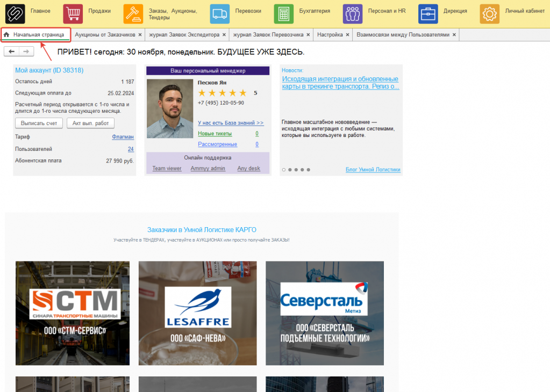
Task: Open the Личный кабинет gear icon
Action: click(x=490, y=13)
